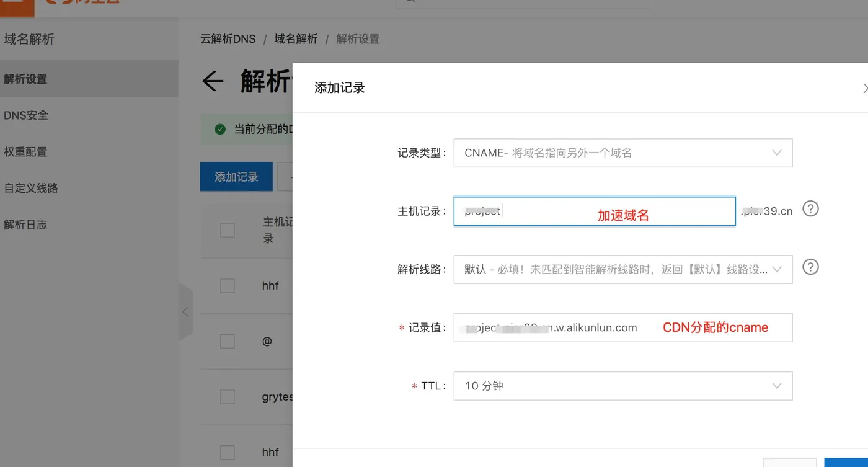Screen dimensions: 868x467
Task: Click the grytes host record text
Action: 277,397
